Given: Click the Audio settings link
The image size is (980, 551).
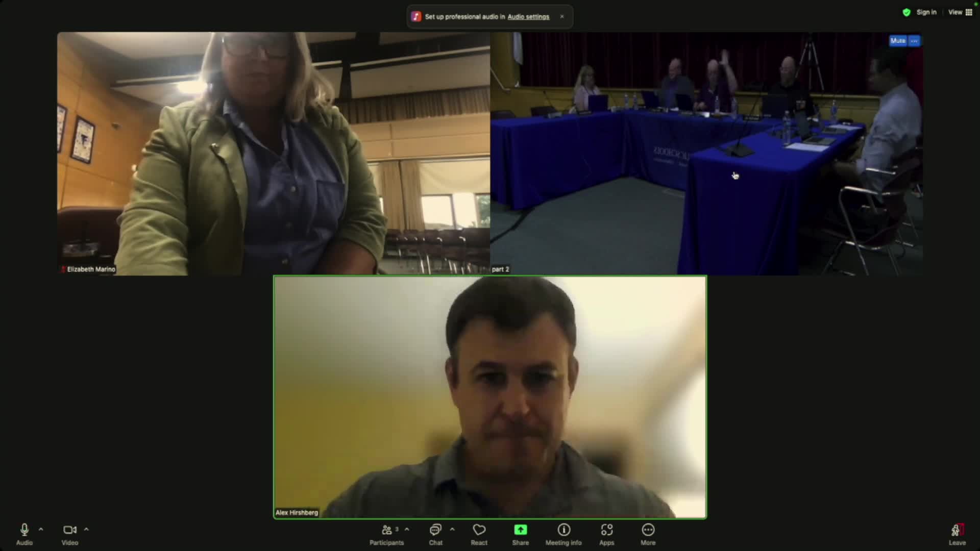Looking at the screenshot, I should [528, 17].
